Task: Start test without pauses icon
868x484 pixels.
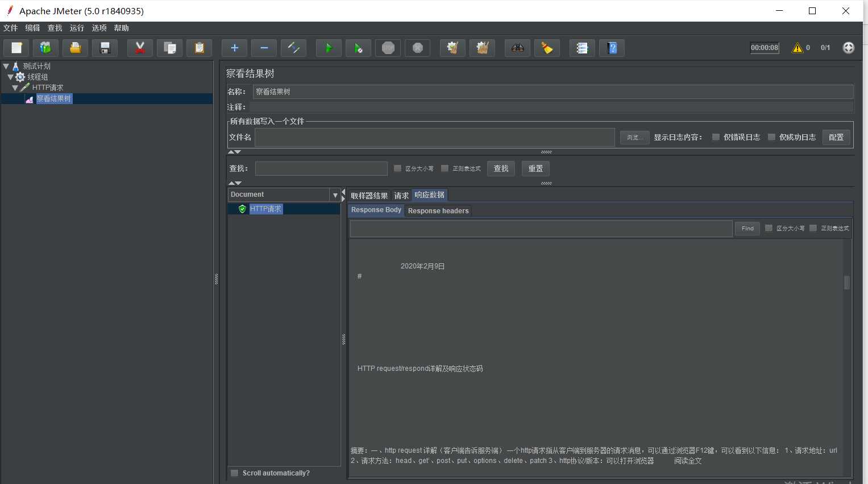Action: [358, 48]
